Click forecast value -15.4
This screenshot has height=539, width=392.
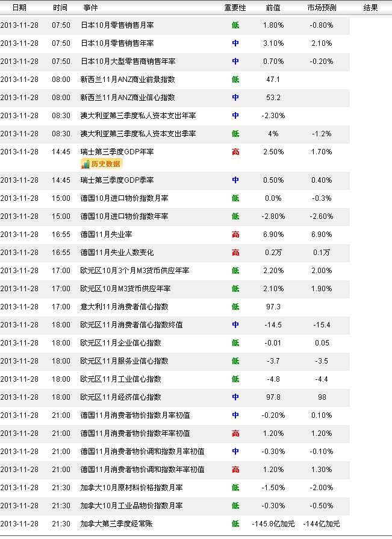pyautogui.click(x=322, y=325)
